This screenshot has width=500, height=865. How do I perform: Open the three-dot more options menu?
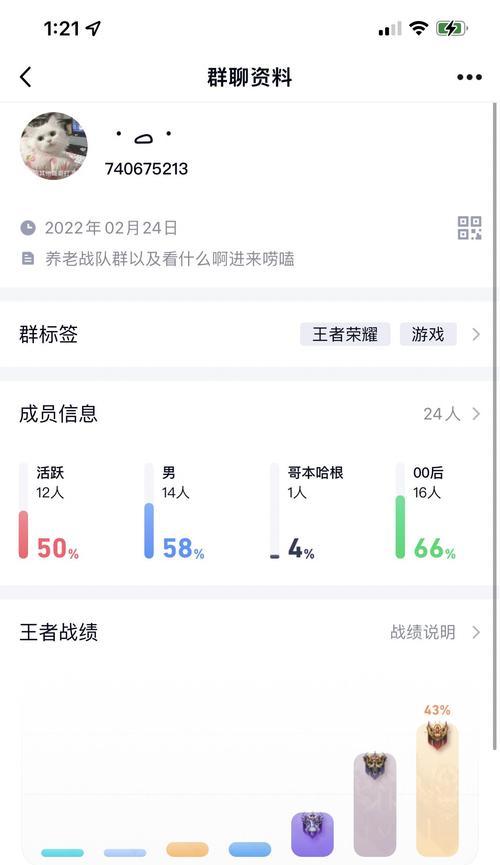click(469, 77)
